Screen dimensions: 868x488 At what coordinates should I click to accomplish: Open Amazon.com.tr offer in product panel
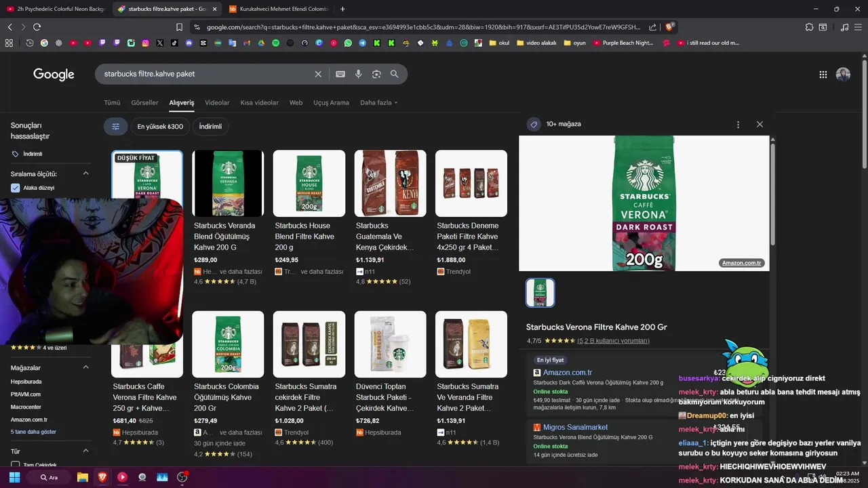pyautogui.click(x=567, y=373)
